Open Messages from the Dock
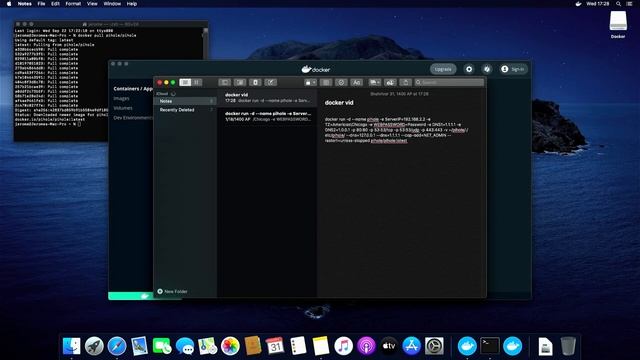The height and width of the screenshot is (360, 640). click(x=185, y=346)
